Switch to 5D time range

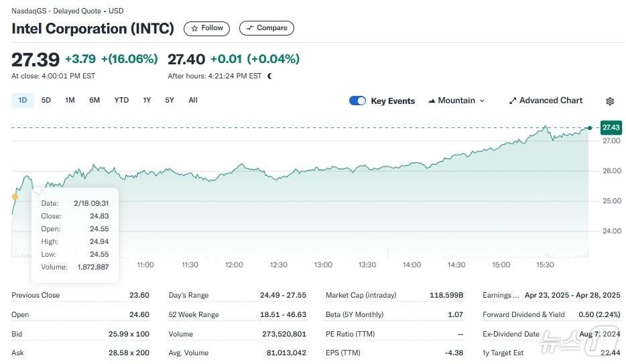point(46,101)
